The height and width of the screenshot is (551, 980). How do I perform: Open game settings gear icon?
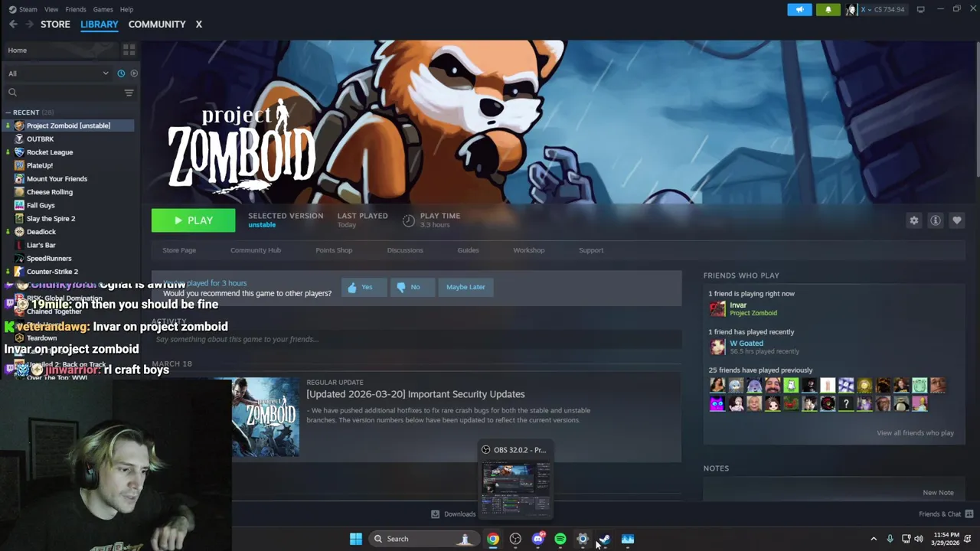point(913,220)
